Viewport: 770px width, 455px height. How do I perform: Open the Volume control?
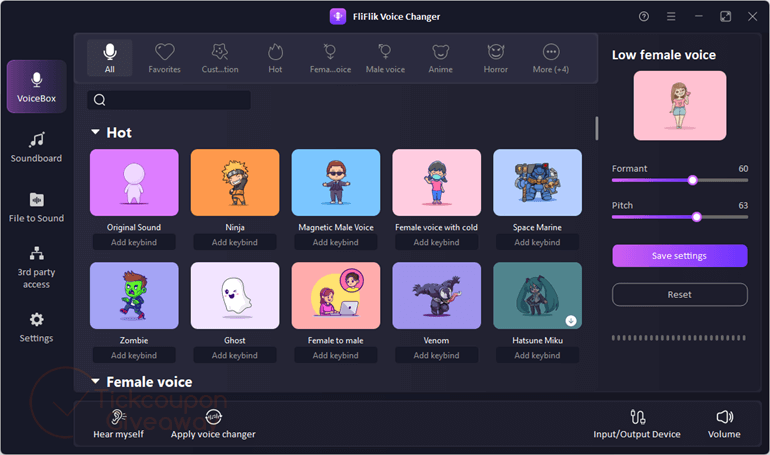(x=724, y=424)
